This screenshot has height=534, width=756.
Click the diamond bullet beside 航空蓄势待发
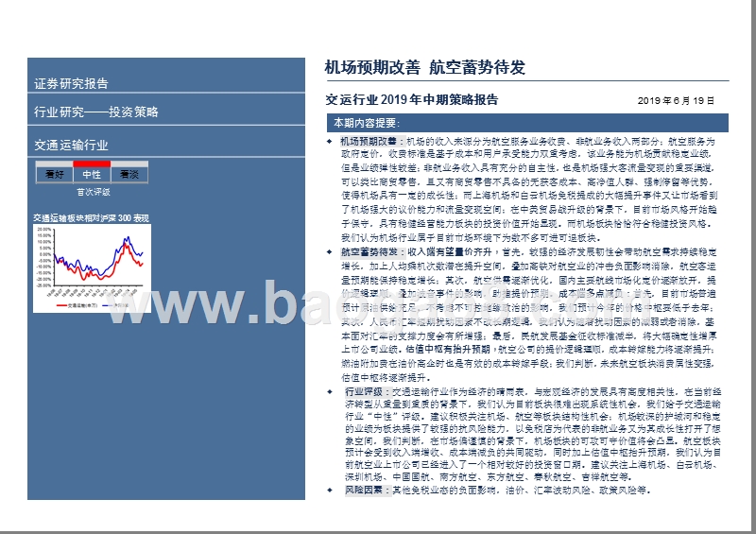coord(330,251)
